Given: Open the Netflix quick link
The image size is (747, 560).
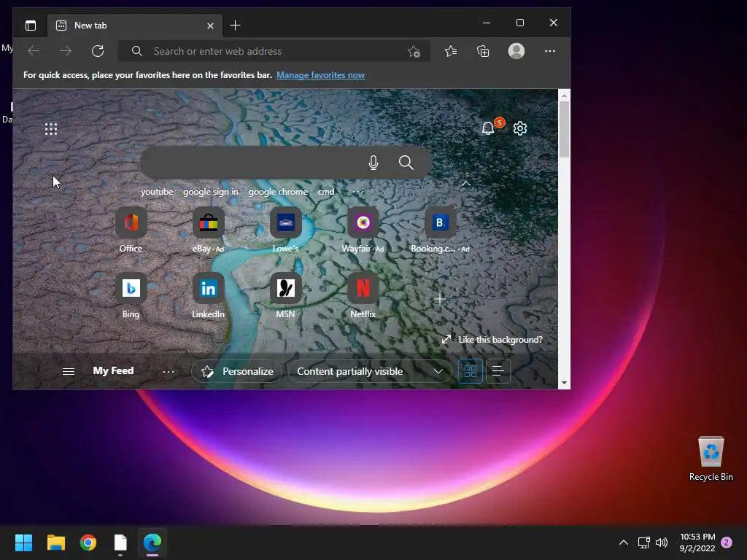Looking at the screenshot, I should pyautogui.click(x=363, y=296).
